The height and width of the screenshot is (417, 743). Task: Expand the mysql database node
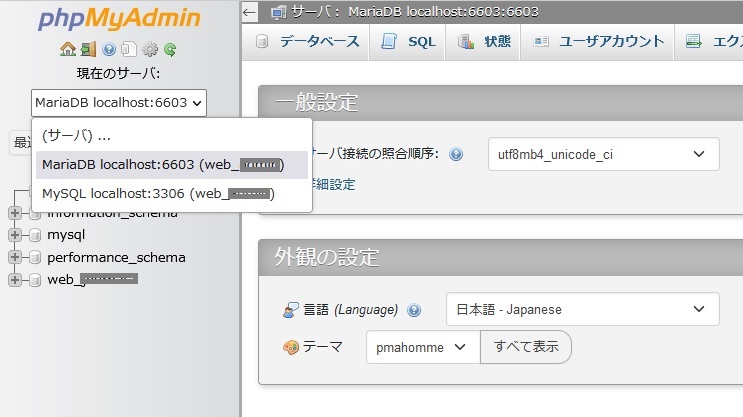coord(15,235)
